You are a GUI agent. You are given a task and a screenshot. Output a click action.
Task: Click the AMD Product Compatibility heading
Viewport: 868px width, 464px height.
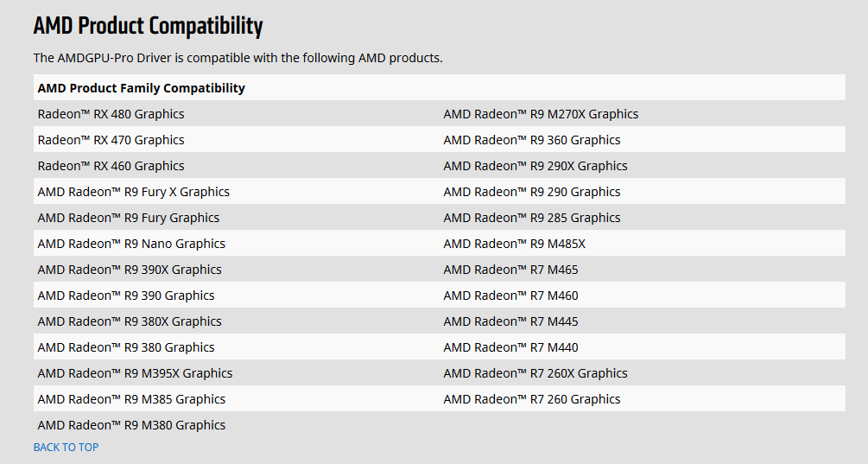tap(148, 26)
